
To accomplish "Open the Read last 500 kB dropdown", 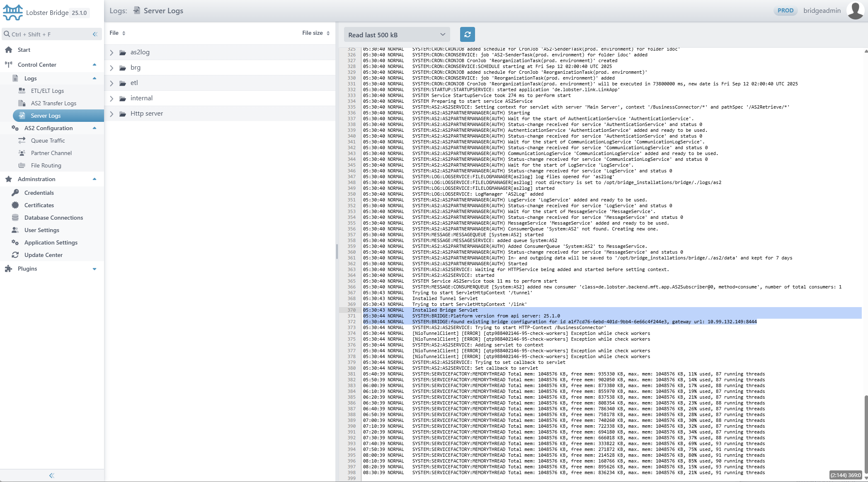I will point(397,35).
